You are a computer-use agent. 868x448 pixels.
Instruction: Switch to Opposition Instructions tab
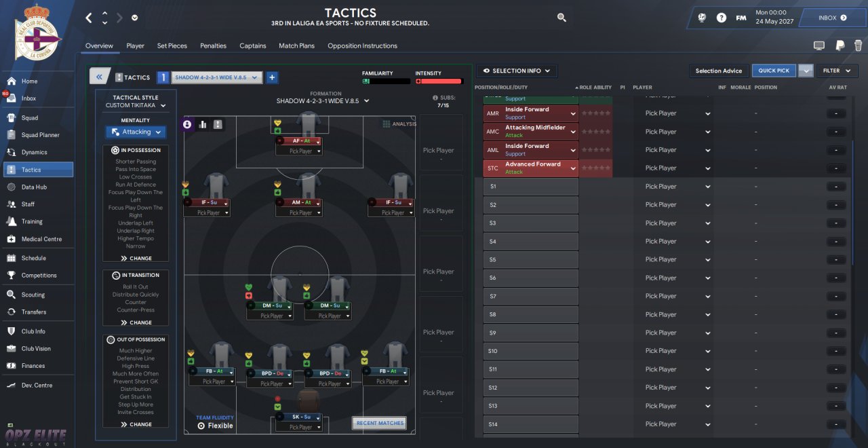click(363, 45)
